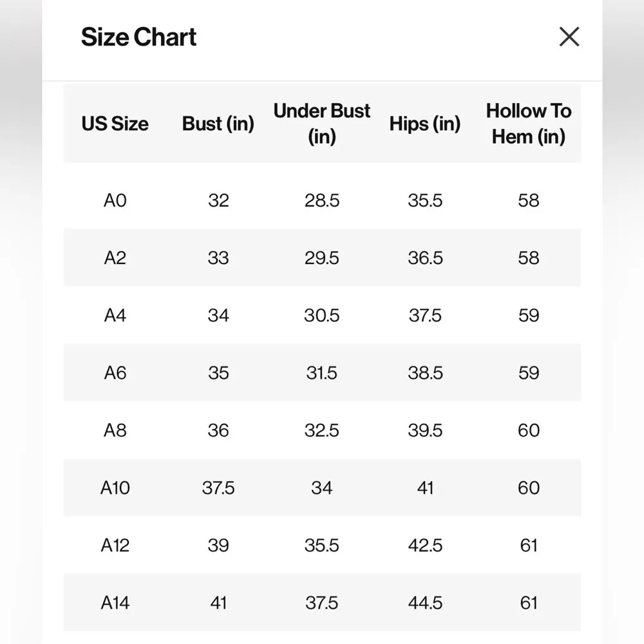The width and height of the screenshot is (644, 644).
Task: Close the Size Chart dialog
Action: (569, 37)
